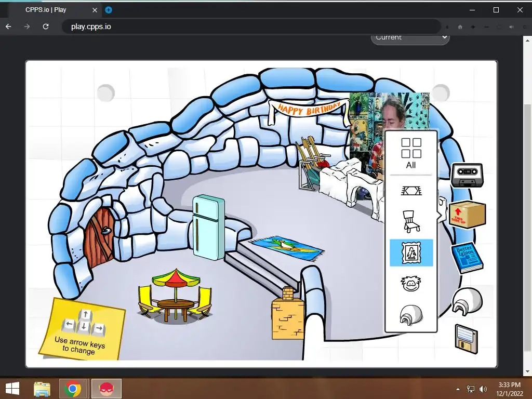Open the cassette tape music selector
Image resolution: width=532 pixels, height=399 pixels.
click(467, 175)
